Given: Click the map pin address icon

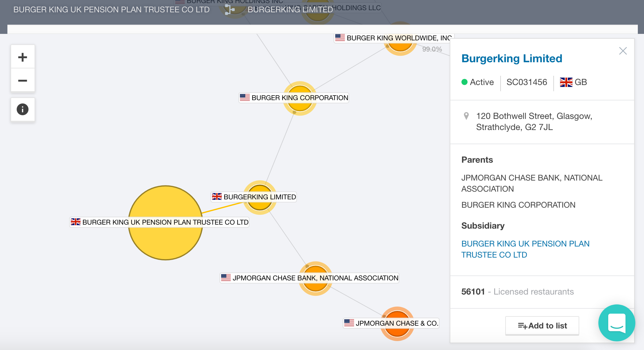Looking at the screenshot, I should click(466, 116).
